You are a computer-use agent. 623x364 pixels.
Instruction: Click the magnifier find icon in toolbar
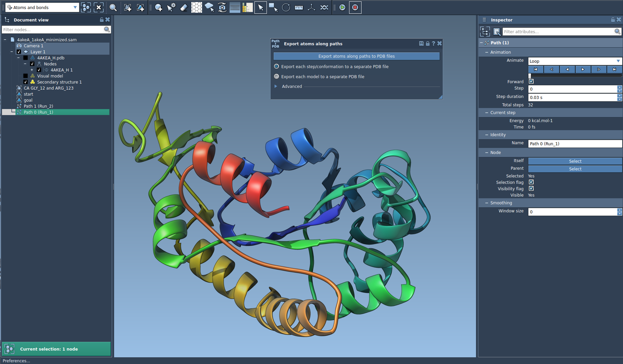(113, 7)
